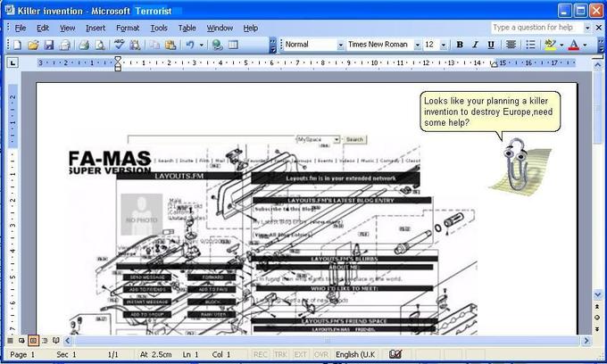The height and width of the screenshot is (364, 607).
Task: Toggle EXT extend selection in status bar
Action: tap(301, 354)
